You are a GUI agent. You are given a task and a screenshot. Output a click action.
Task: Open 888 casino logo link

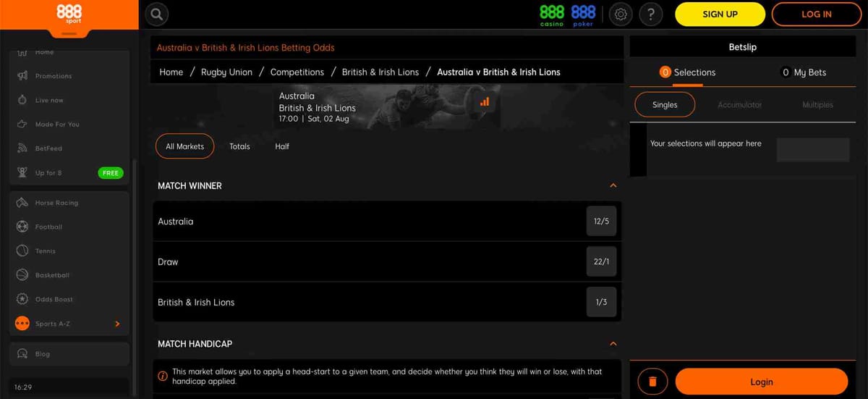click(x=552, y=14)
